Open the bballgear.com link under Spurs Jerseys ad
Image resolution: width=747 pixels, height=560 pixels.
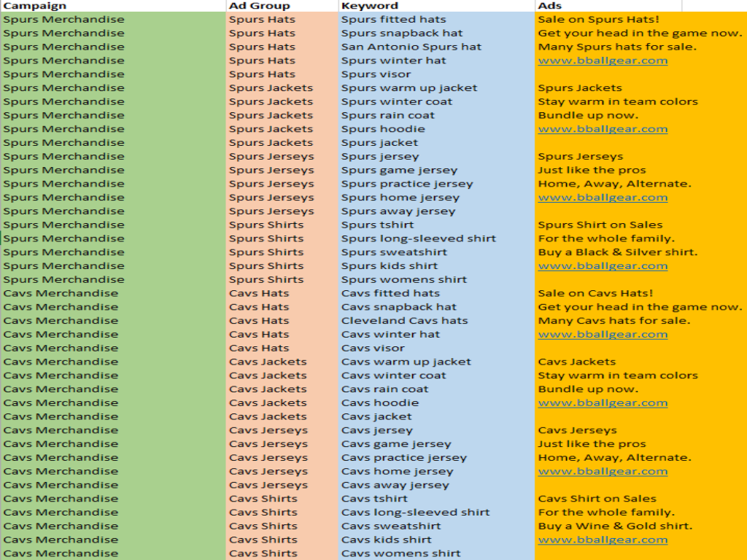(x=603, y=198)
